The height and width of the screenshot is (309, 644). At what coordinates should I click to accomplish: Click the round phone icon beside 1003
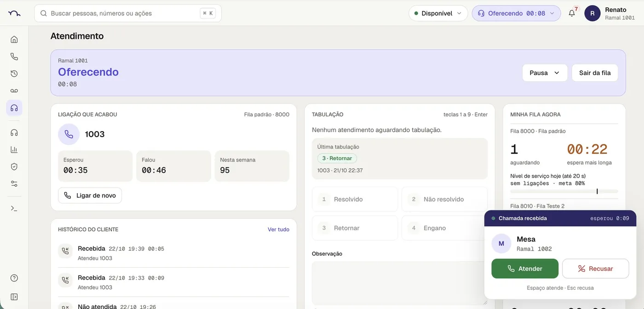coord(69,134)
